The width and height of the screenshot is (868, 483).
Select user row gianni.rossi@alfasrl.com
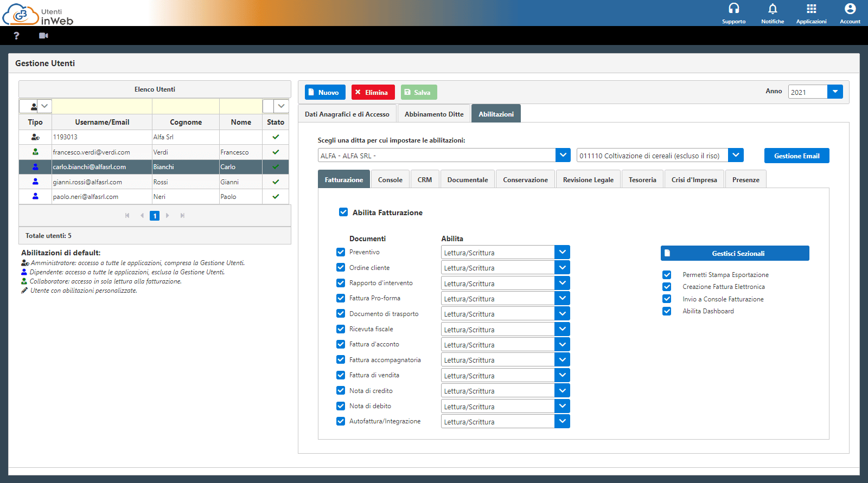(154, 182)
